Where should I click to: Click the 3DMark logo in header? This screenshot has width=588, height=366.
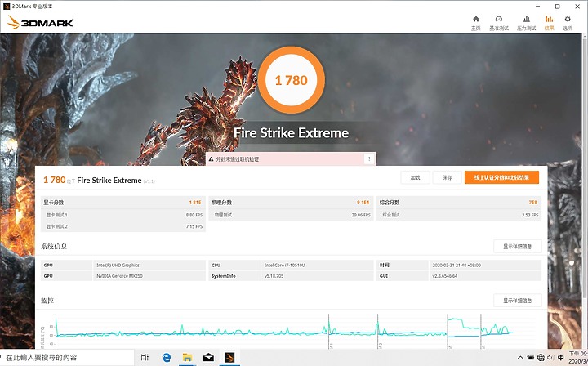point(40,23)
